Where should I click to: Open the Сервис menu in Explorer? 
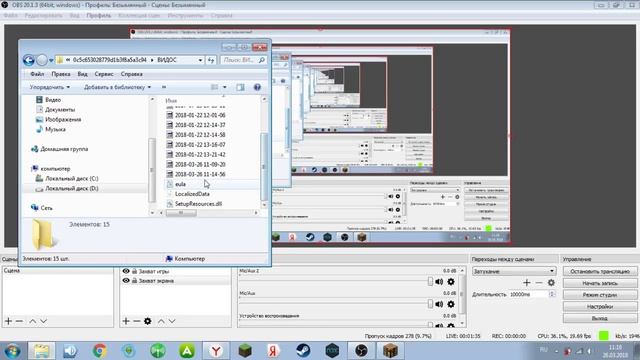click(x=104, y=74)
